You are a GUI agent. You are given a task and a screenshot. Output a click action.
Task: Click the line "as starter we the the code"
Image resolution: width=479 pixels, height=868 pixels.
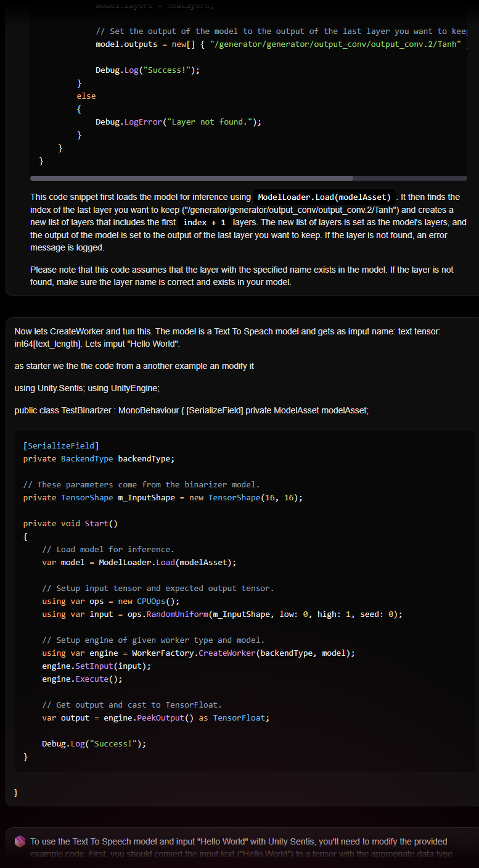[x=134, y=366]
